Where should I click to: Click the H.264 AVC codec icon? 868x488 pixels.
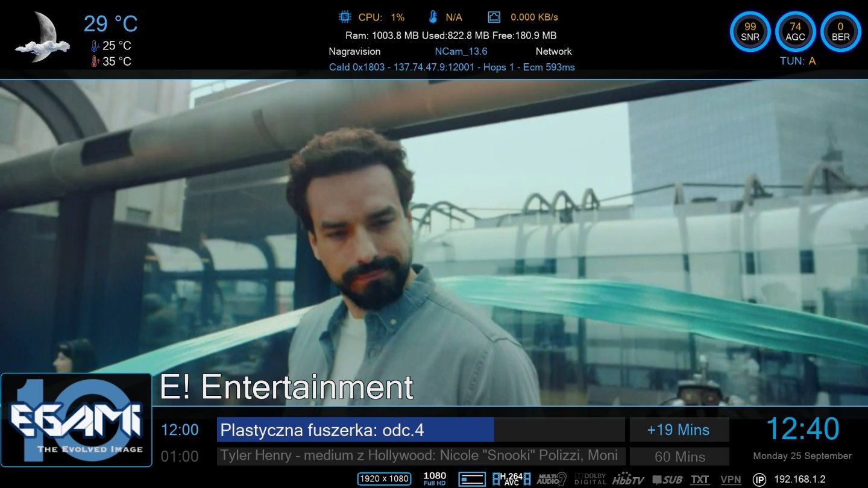pos(511,479)
